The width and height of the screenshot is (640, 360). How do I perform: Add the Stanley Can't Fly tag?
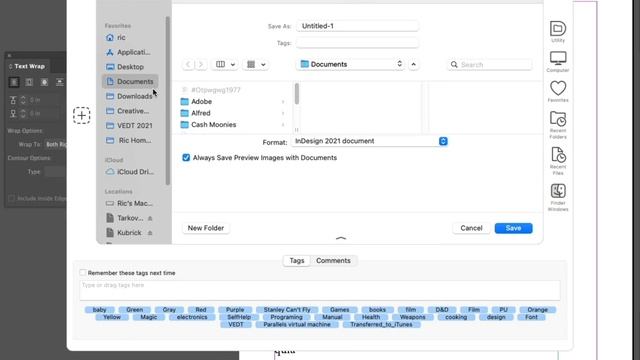(287, 310)
